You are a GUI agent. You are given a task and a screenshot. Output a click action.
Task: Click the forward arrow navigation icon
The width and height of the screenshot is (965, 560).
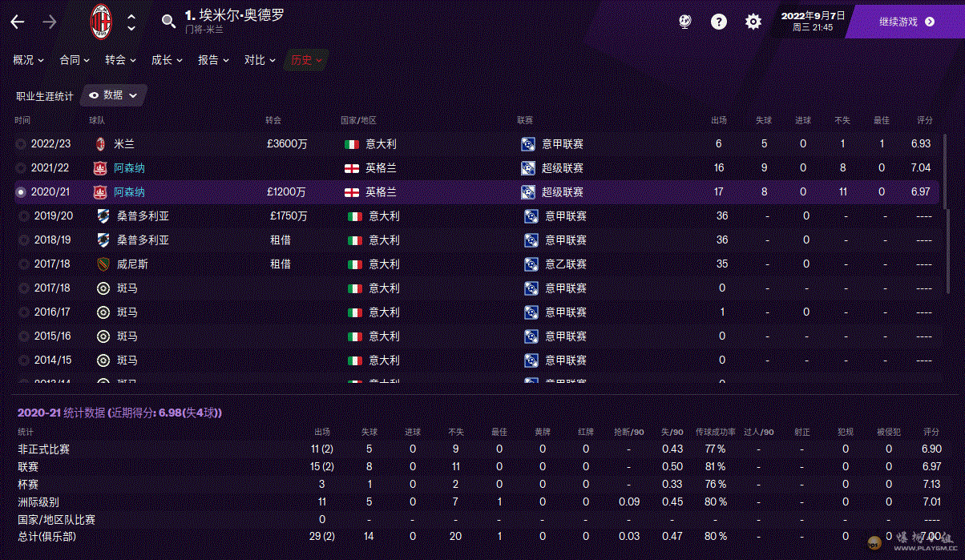click(x=50, y=22)
